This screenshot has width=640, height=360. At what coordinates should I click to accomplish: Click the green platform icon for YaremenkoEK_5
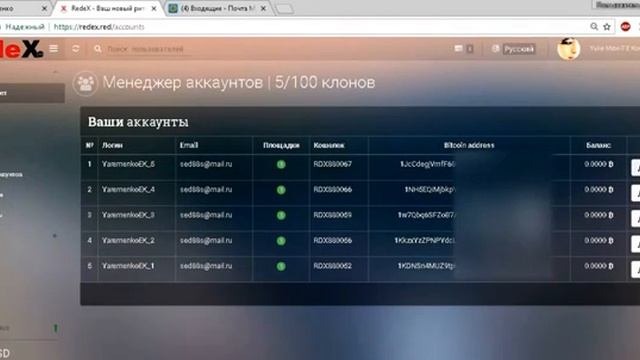tap(281, 164)
